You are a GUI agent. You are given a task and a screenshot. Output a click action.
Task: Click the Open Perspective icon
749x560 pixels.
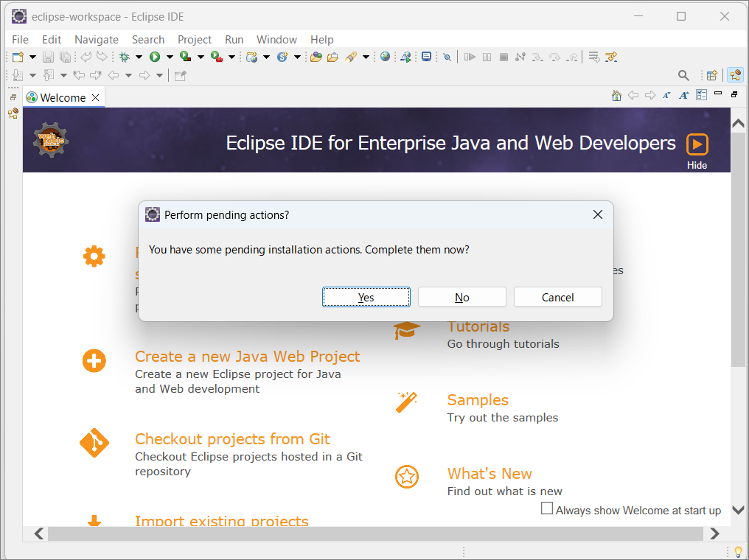point(711,75)
